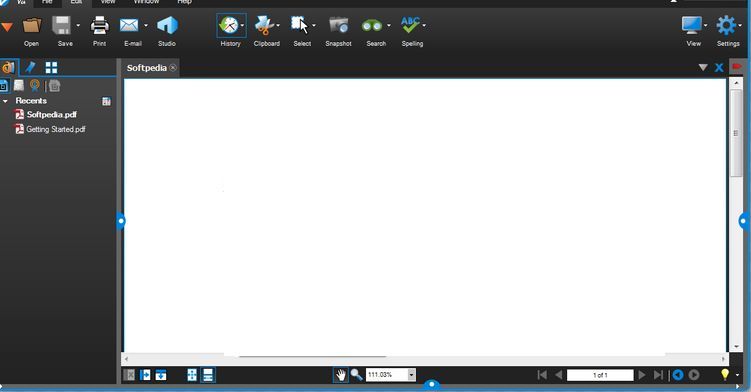Click the page number field
Viewport: 751px width, 392px height.
pos(600,375)
